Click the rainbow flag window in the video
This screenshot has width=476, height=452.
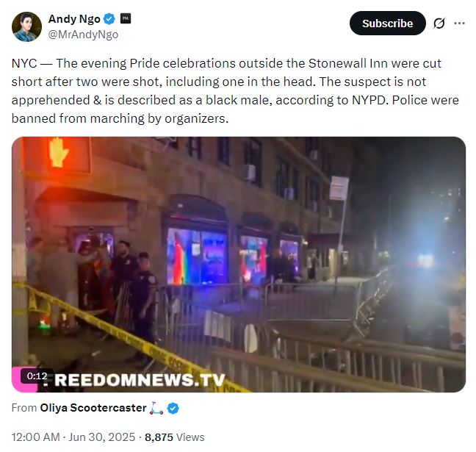pos(196,257)
